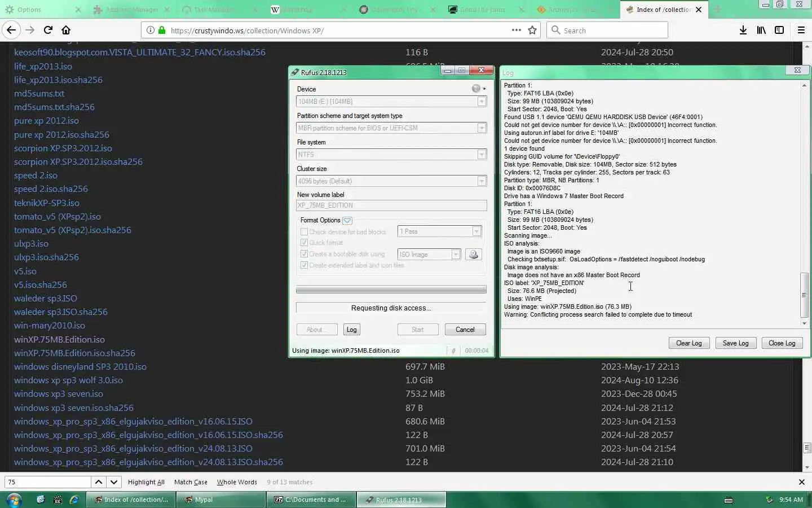Switch to the Wikipedia tab
Viewport: 812px width, 508px height.
pyautogui.click(x=310, y=10)
